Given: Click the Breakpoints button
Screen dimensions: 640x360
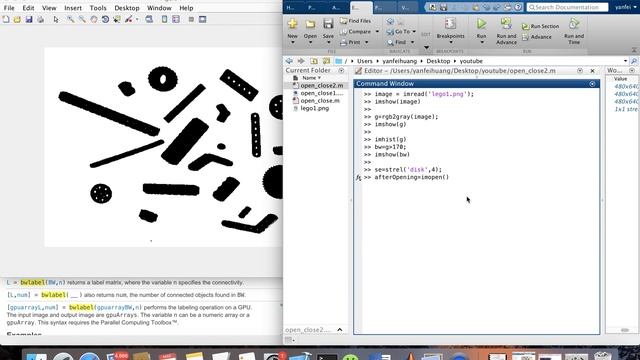Looking at the screenshot, I should point(450,31).
